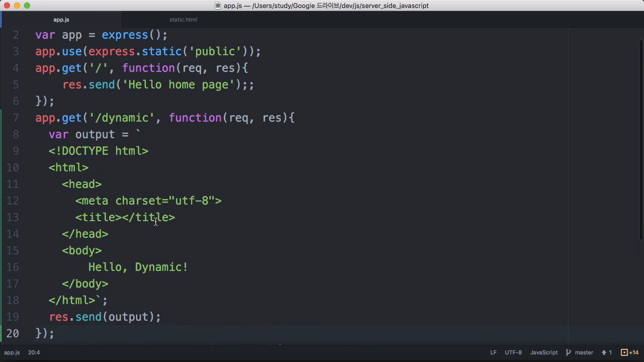Click 'Hello home page' string on line 5
This screenshot has width=644, height=362.
click(178, 85)
